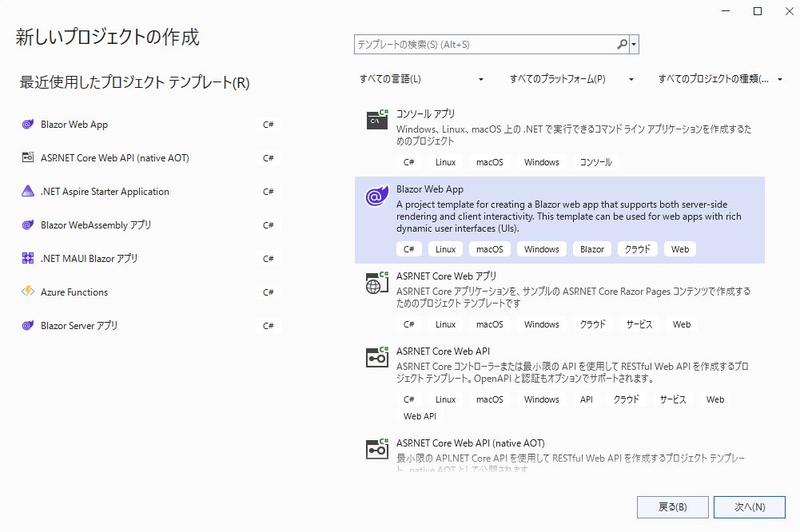This screenshot has width=800, height=532.
Task: Click the native AOT Web API template list icon
Action: (x=377, y=449)
